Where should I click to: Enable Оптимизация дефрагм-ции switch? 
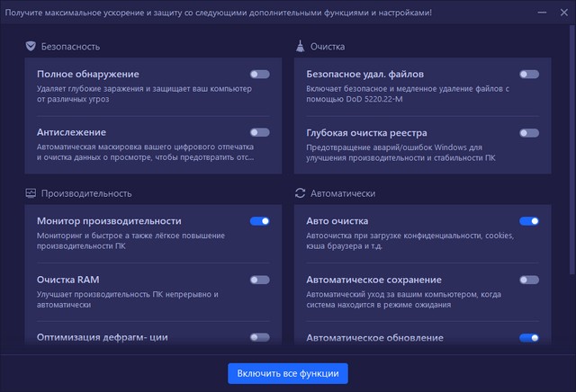[x=259, y=337]
